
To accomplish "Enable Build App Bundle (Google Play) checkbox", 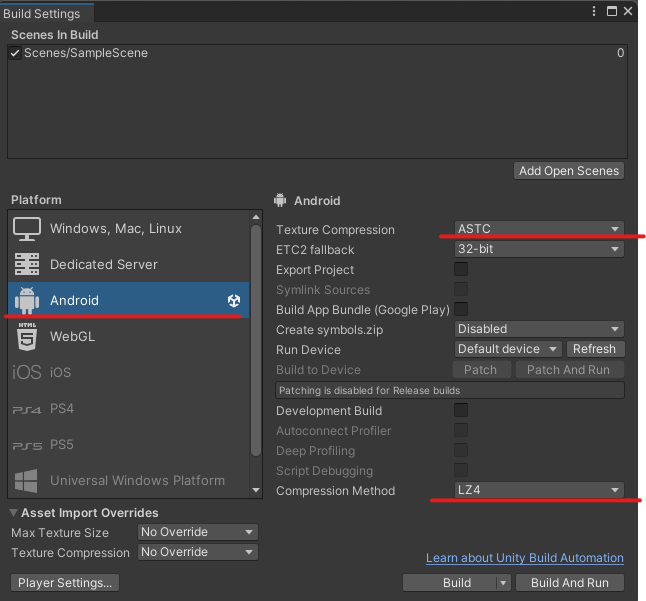I will coord(461,309).
